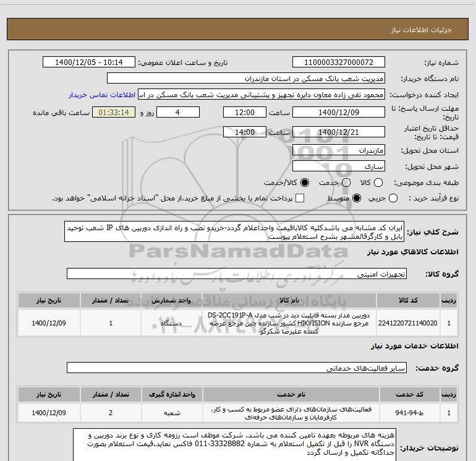Click the واحد شمارش column header

(171, 300)
